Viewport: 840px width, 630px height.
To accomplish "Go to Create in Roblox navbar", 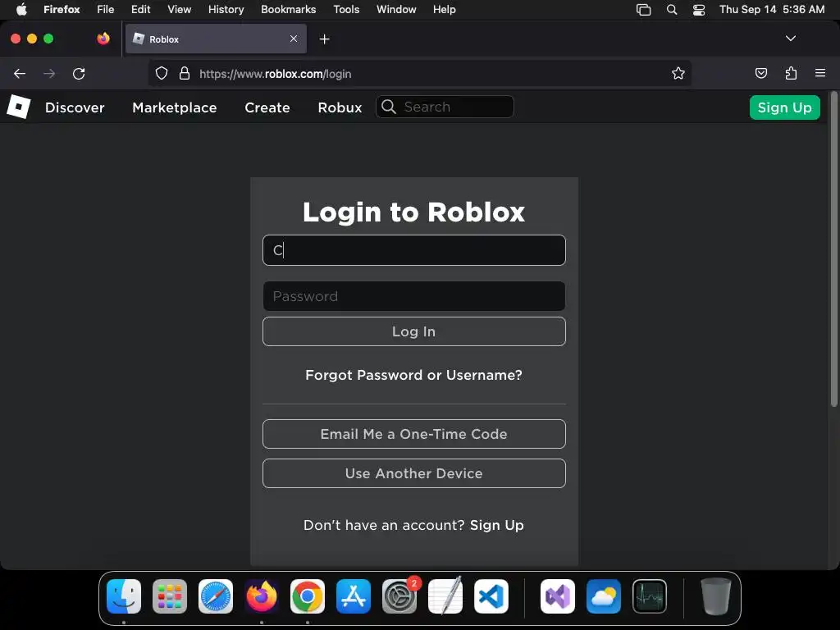I will click(x=267, y=107).
